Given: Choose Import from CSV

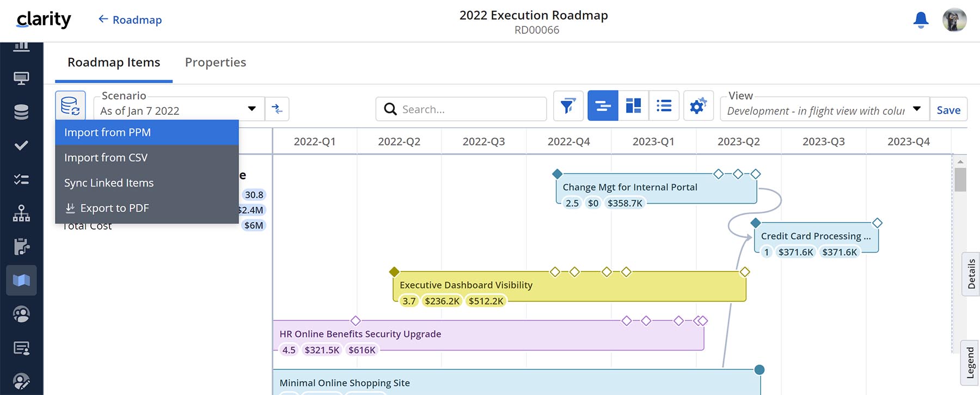Looking at the screenshot, I should tap(147, 158).
